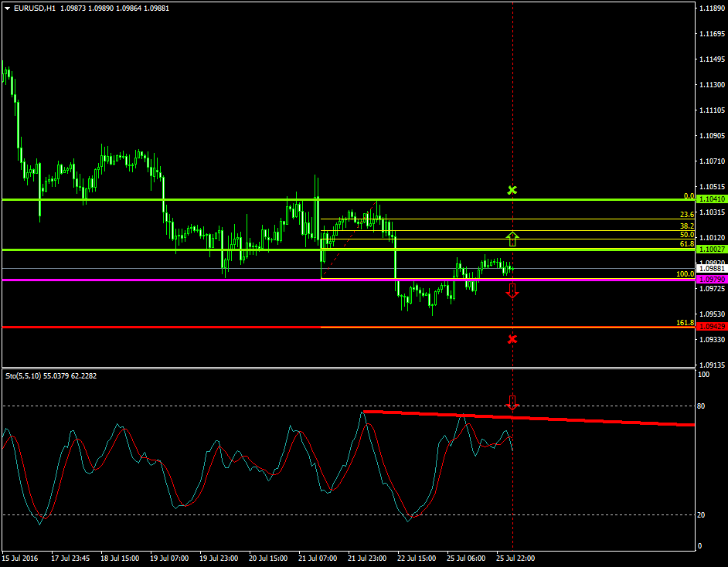Image resolution: width=728 pixels, height=567 pixels.
Task: Click the Fibonacci 23.6 level label
Action: click(686, 215)
